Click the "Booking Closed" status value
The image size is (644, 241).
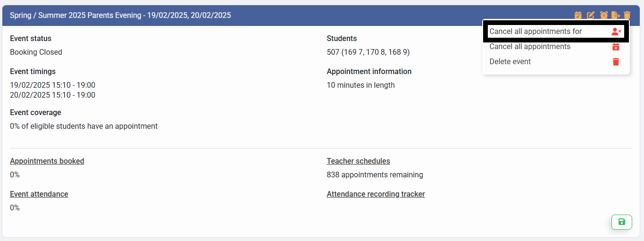click(x=36, y=52)
